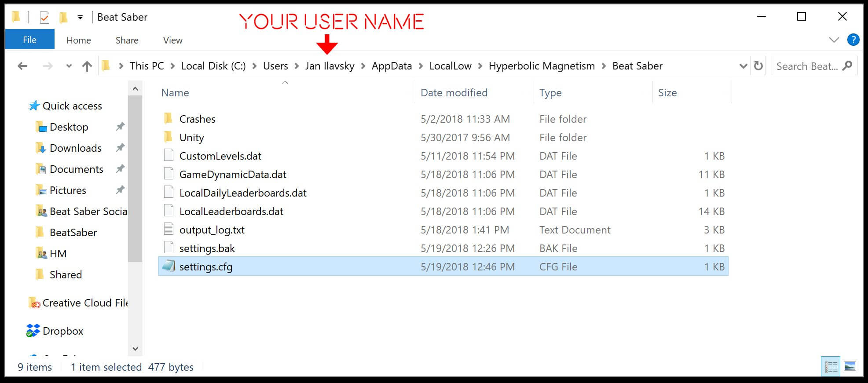Switch to the Home ribbon tab
Viewport: 868px width, 383px height.
pyautogui.click(x=79, y=40)
